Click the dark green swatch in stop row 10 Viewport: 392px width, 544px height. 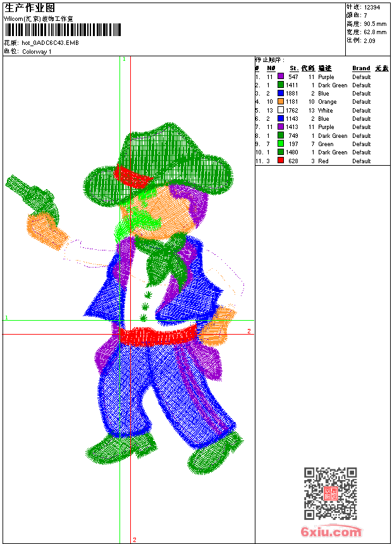click(281, 152)
